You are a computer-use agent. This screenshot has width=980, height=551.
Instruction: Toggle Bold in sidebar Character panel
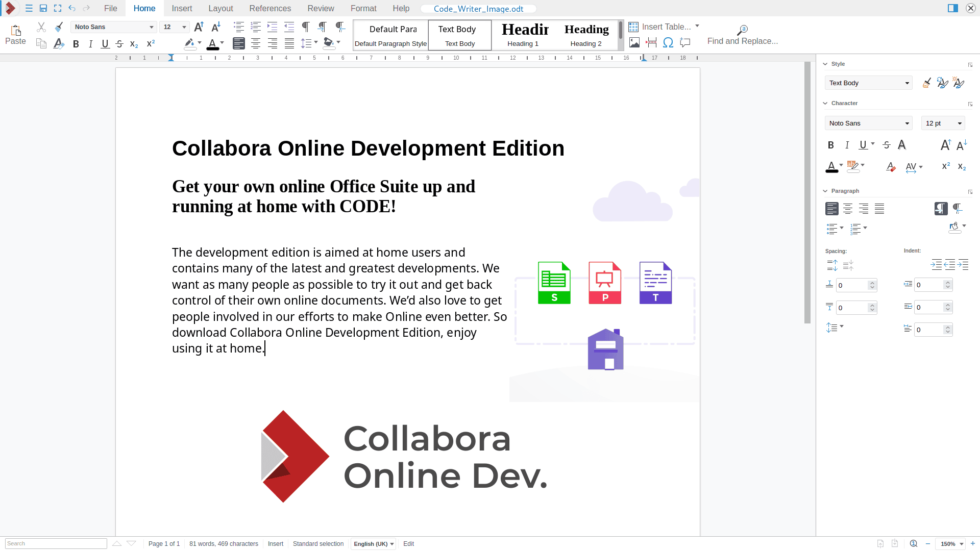[x=831, y=145]
